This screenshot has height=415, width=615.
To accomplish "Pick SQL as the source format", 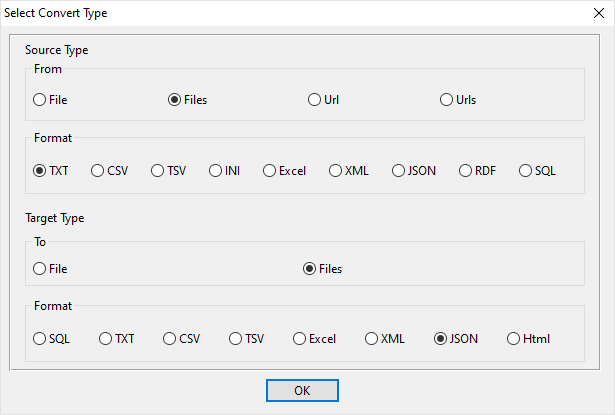I will tap(526, 171).
